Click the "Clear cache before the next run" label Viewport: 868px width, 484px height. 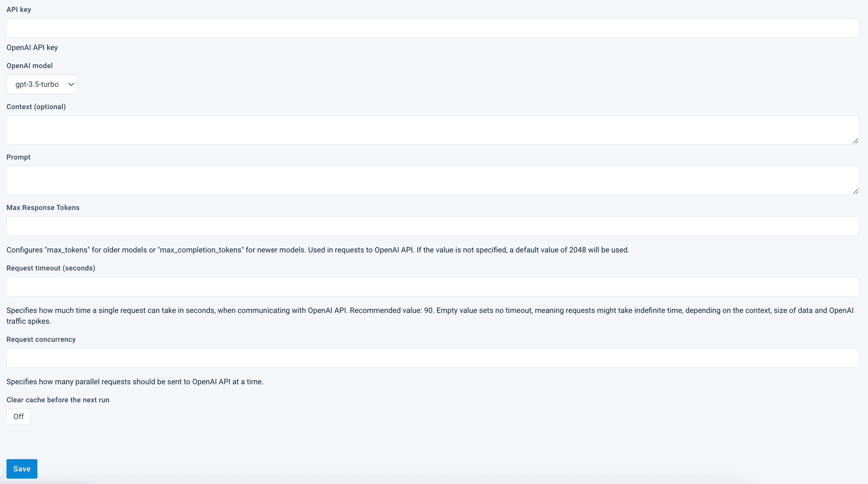click(x=58, y=400)
